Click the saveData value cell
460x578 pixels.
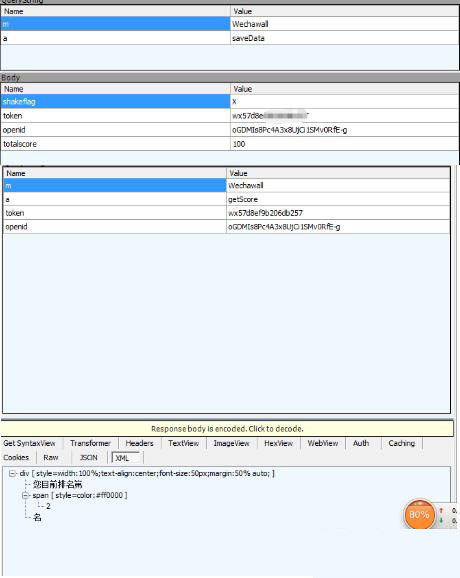pyautogui.click(x=344, y=38)
